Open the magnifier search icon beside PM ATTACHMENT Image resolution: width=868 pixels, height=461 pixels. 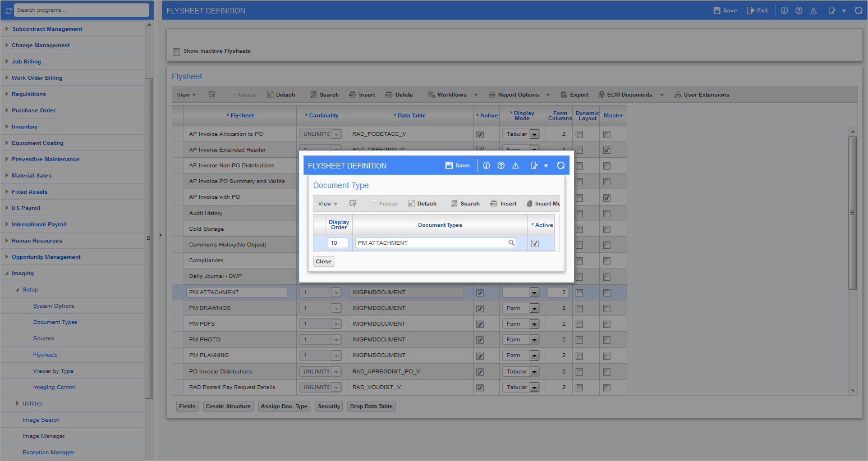[x=511, y=243]
